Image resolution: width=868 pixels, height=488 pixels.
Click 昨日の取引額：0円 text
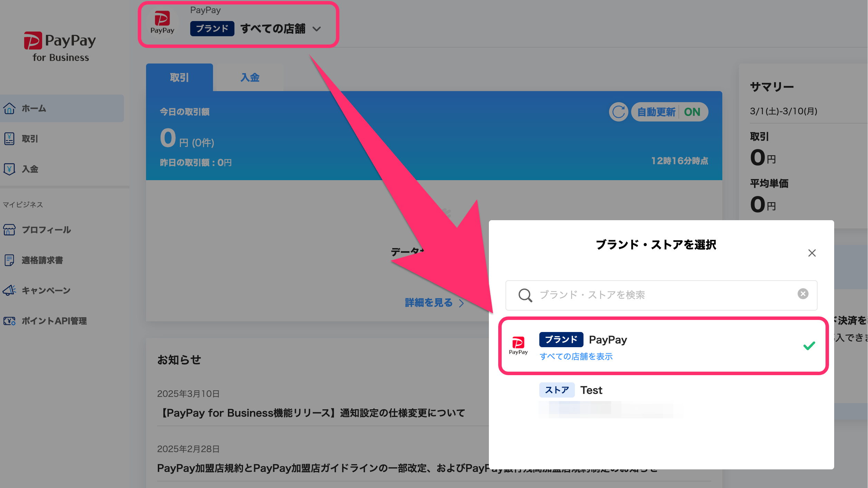click(196, 163)
